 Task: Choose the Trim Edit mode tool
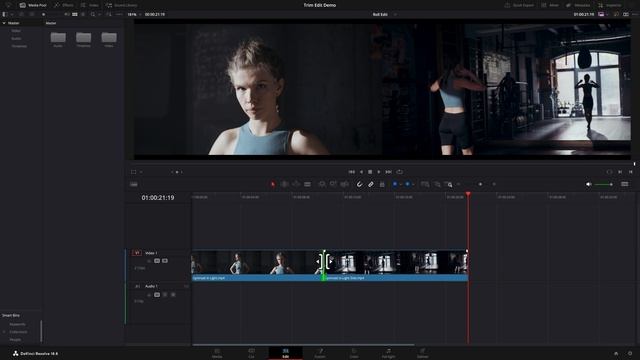(285, 184)
